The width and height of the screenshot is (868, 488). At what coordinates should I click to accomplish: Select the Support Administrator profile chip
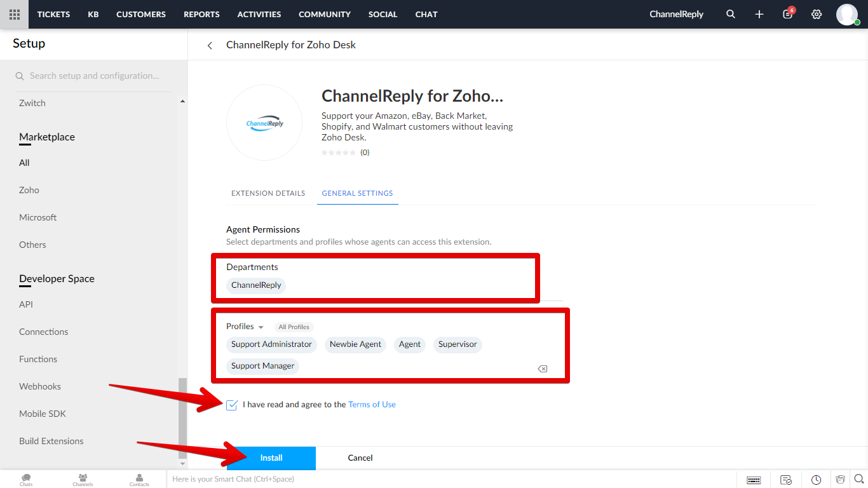coord(271,344)
